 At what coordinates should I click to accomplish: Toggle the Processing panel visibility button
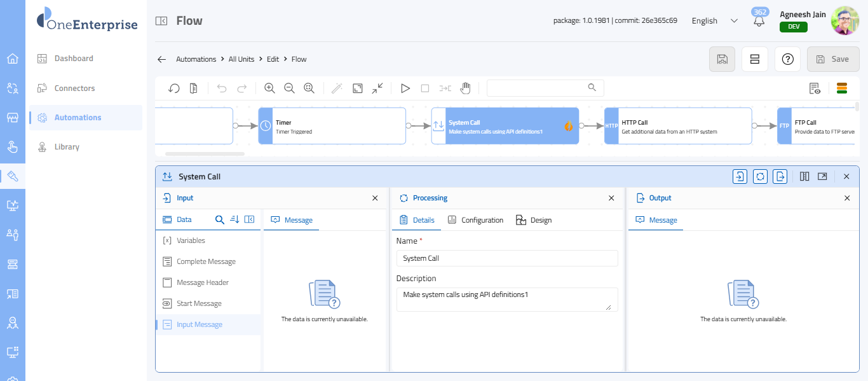[x=760, y=177]
